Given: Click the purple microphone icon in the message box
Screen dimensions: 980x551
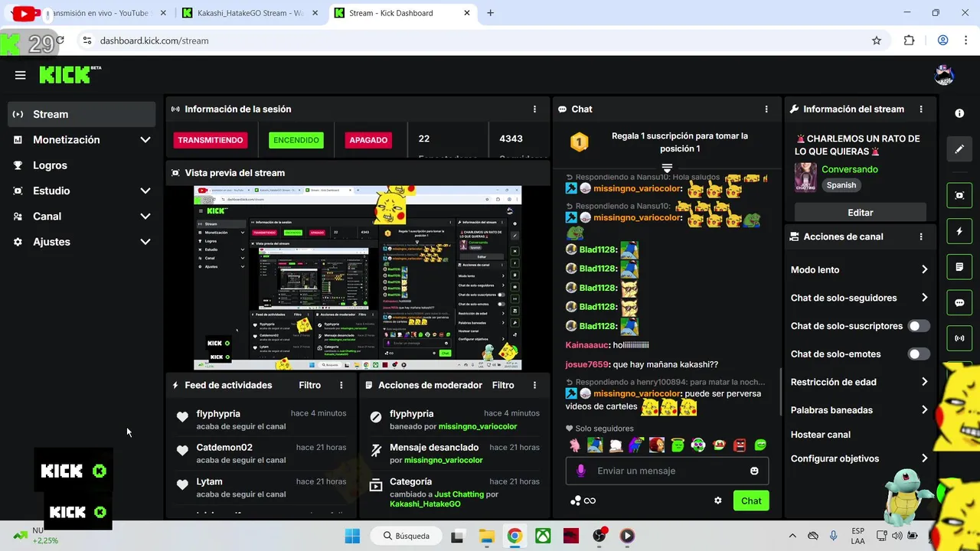Looking at the screenshot, I should click(x=581, y=471).
